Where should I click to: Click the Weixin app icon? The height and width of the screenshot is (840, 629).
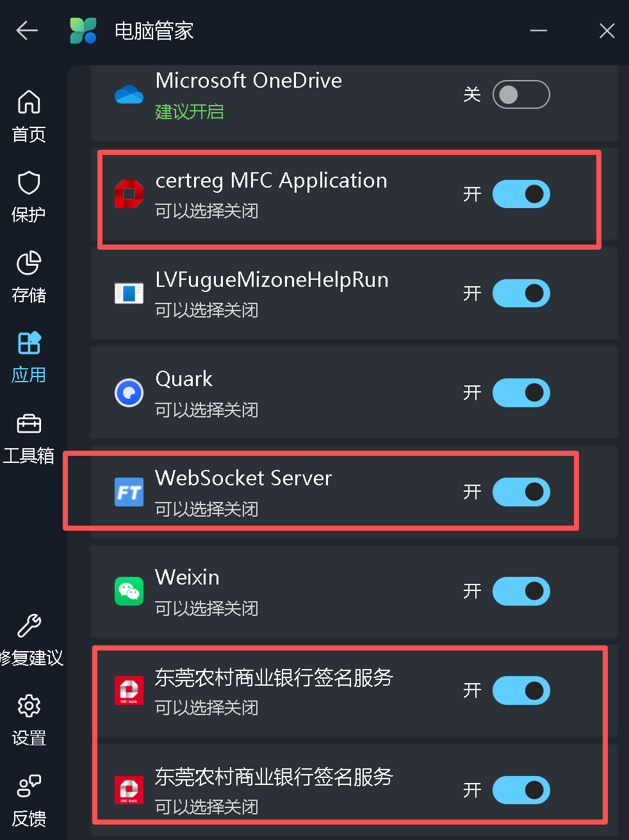pyautogui.click(x=129, y=591)
